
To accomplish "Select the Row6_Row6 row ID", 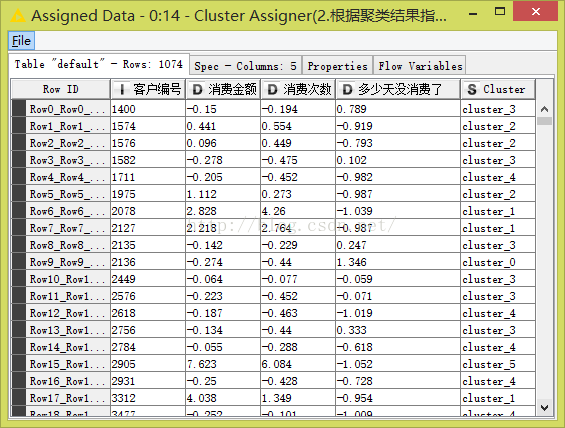I will coord(67,211).
